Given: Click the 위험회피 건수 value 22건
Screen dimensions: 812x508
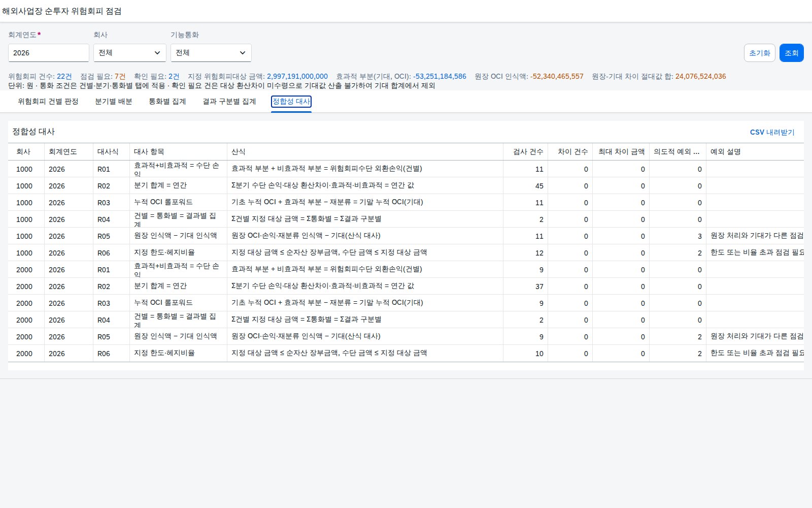Looking at the screenshot, I should coord(64,76).
